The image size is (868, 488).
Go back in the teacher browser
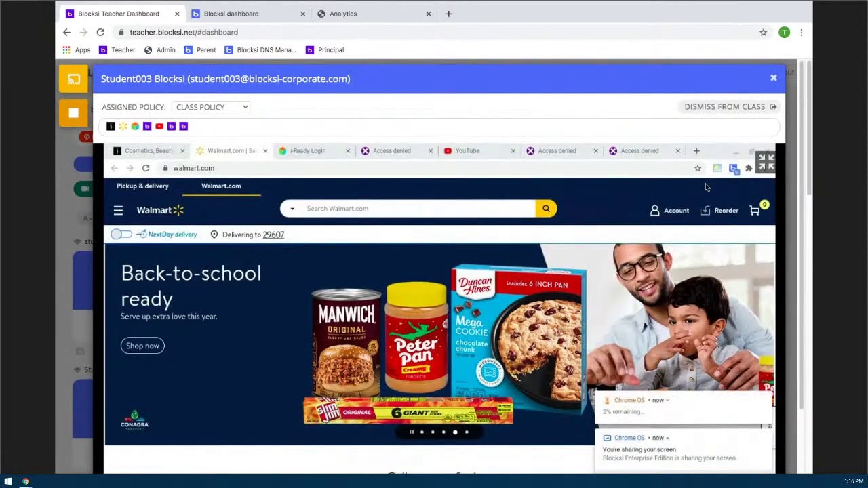[66, 32]
